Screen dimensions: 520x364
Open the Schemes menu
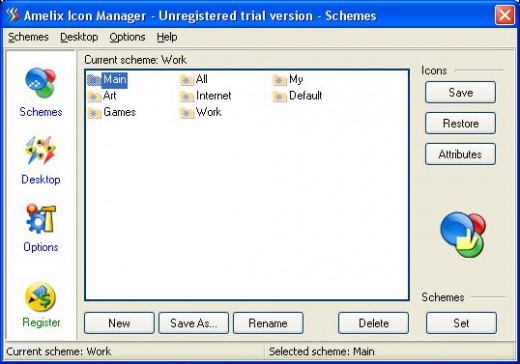(28, 37)
